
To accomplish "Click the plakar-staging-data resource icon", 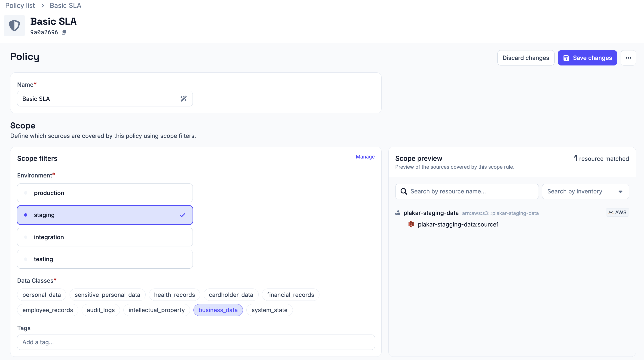I will pyautogui.click(x=398, y=213).
